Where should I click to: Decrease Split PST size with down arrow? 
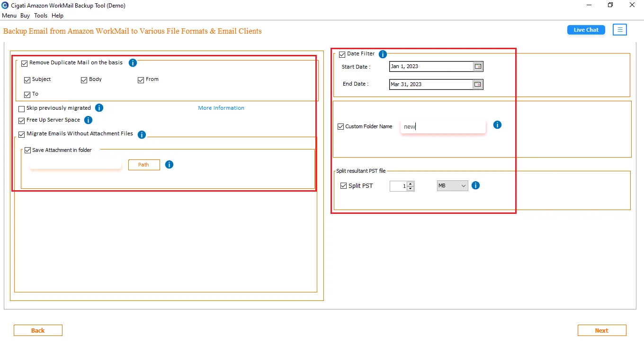pos(411,188)
